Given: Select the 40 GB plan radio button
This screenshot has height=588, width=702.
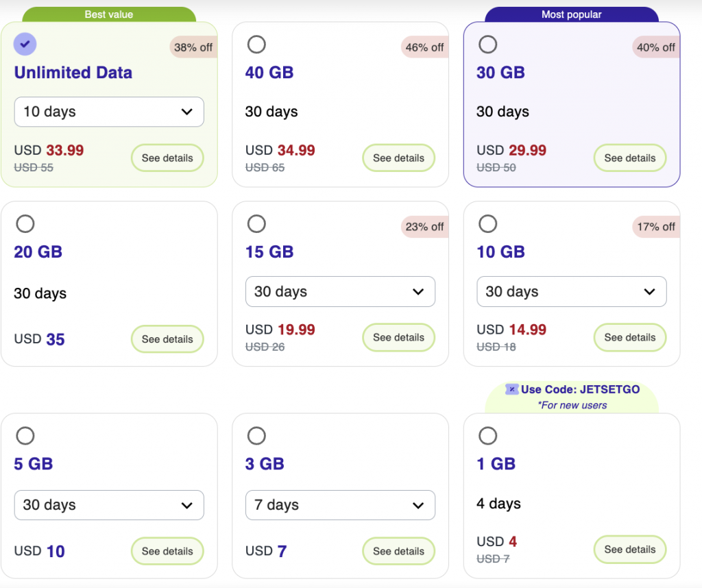Looking at the screenshot, I should [x=256, y=45].
